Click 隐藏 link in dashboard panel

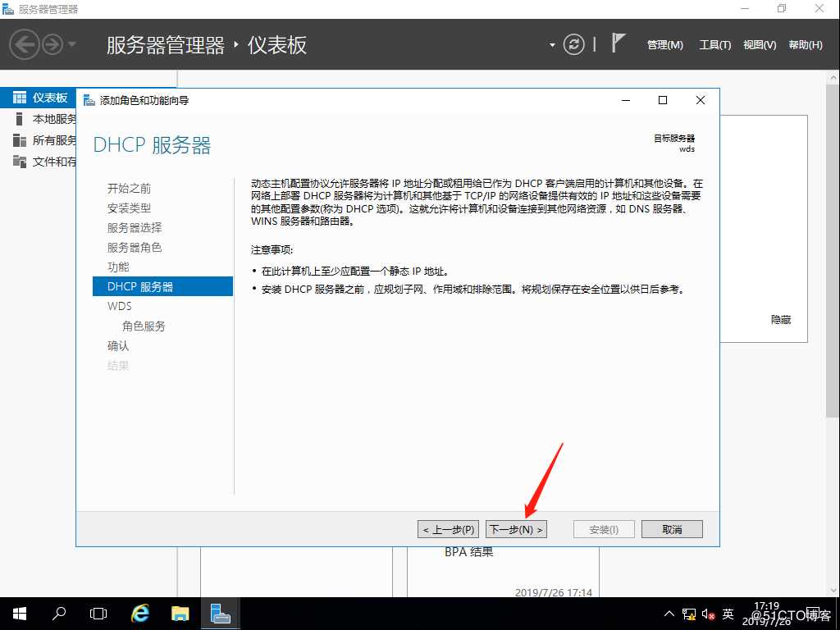781,320
